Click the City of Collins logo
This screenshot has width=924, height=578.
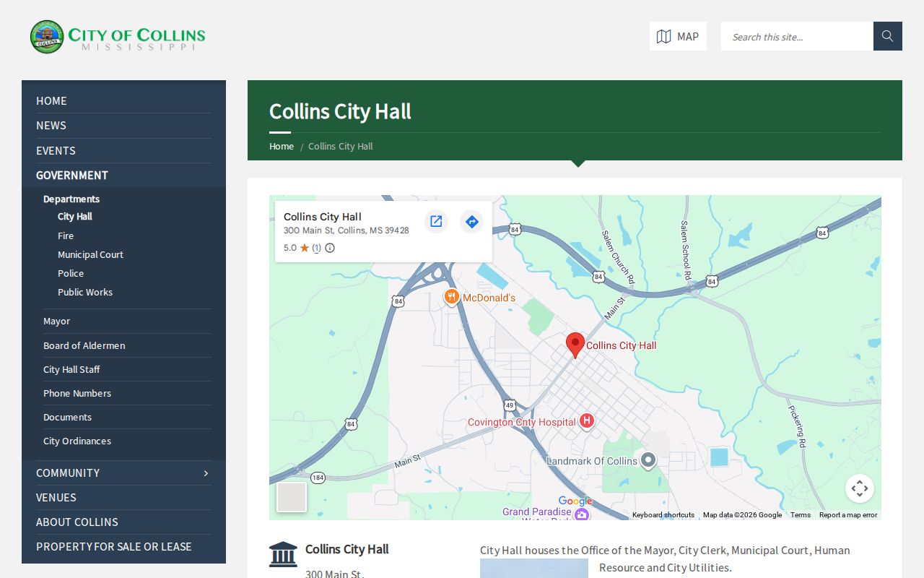[118, 37]
